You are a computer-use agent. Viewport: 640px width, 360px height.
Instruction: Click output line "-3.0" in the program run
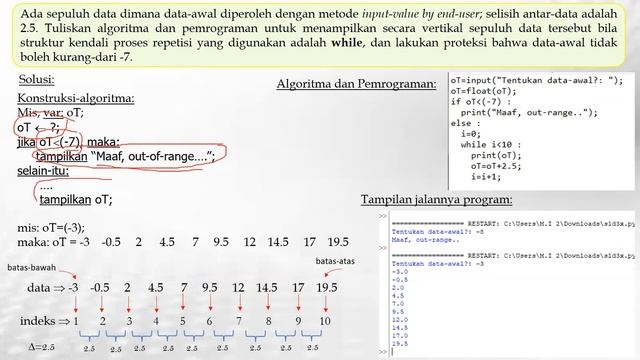[400, 272]
